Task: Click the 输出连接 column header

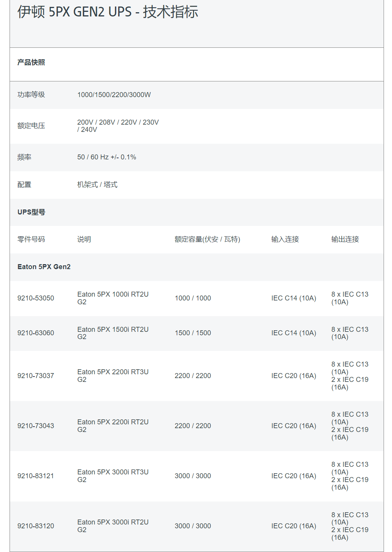Action: (x=345, y=239)
